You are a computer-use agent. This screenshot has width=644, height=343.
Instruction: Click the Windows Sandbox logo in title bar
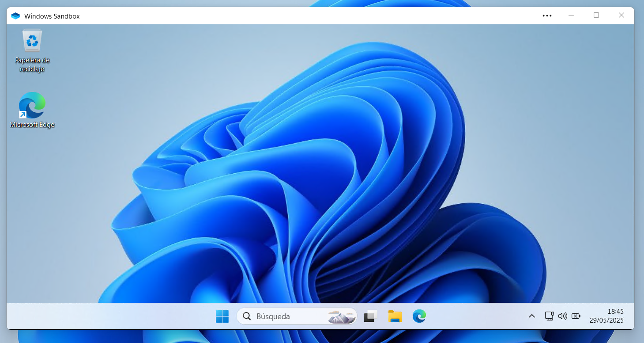pyautogui.click(x=15, y=16)
